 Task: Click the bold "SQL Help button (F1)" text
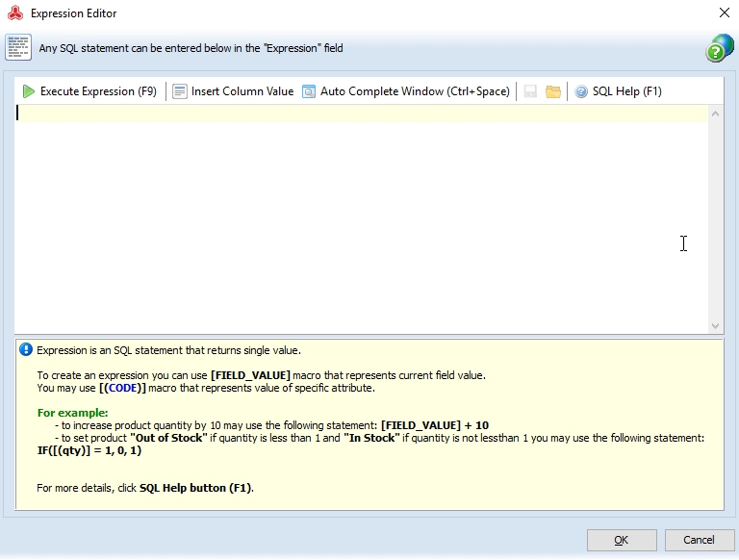195,488
